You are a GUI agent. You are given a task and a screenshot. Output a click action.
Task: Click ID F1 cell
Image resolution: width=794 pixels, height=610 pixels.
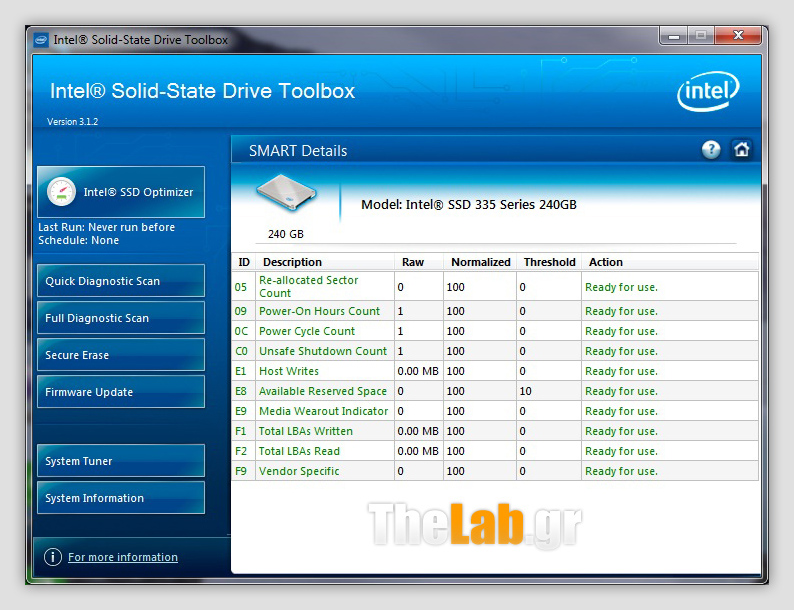pos(241,431)
